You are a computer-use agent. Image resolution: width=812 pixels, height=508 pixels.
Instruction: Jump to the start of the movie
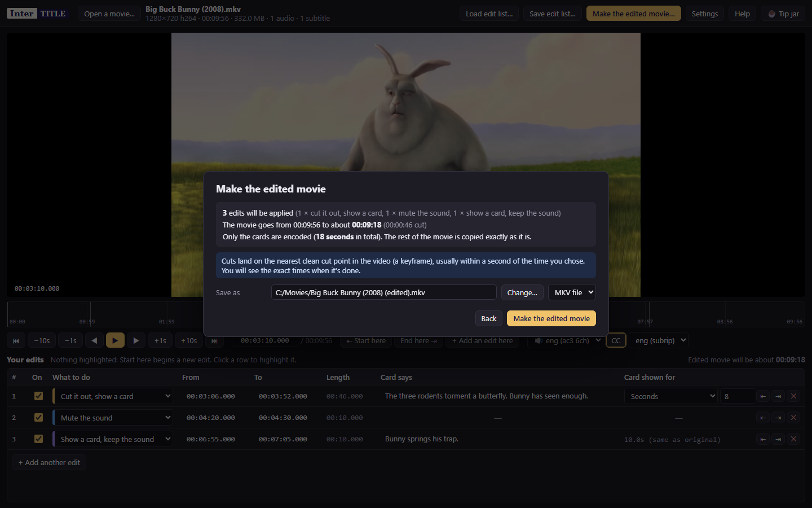click(x=16, y=340)
